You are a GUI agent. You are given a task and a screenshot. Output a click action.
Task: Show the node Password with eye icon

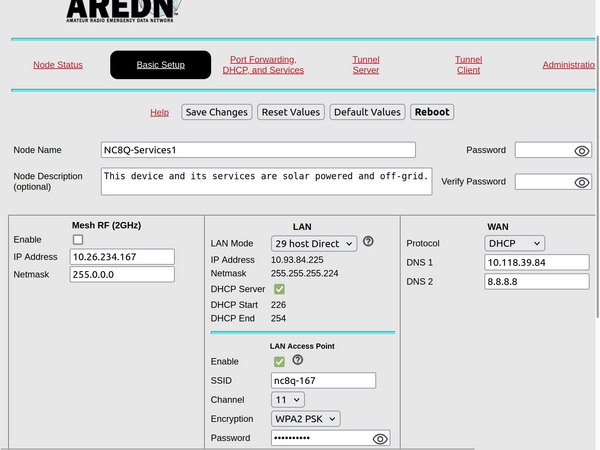pyautogui.click(x=582, y=151)
